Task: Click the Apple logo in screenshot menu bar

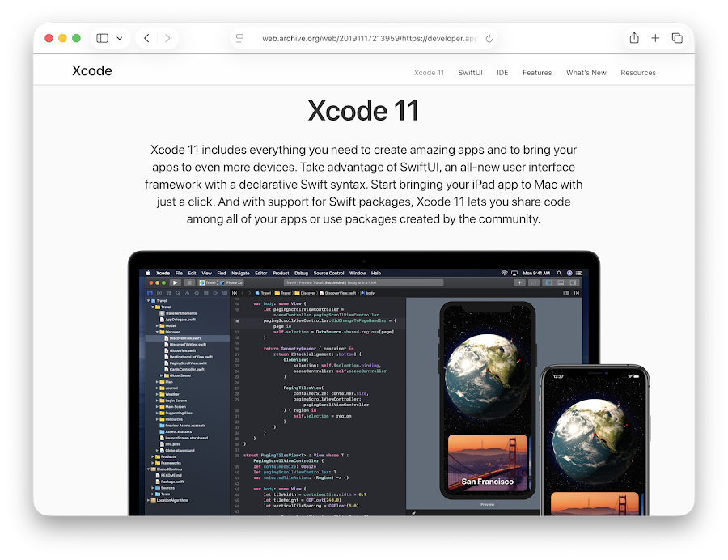Action: click(148, 273)
